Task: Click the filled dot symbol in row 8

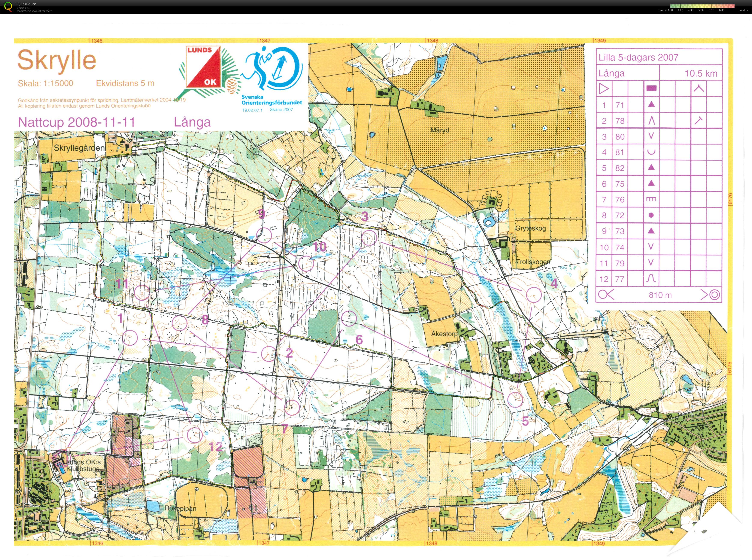Action: click(x=651, y=215)
